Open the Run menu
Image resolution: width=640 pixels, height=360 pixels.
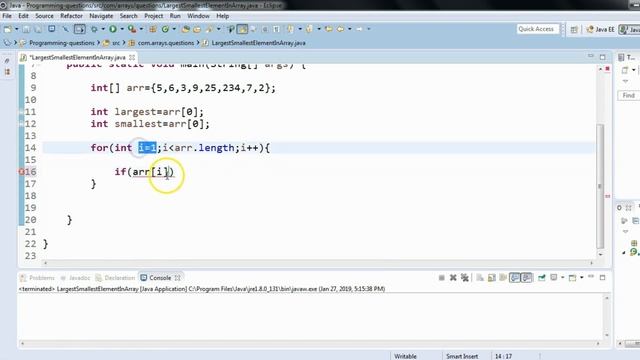coord(175,16)
